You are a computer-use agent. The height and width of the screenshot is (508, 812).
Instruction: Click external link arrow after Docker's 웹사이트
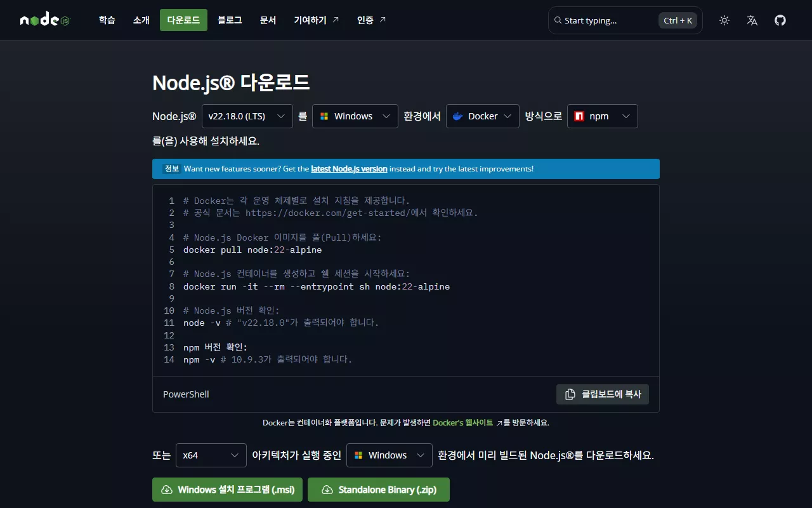pos(499,423)
